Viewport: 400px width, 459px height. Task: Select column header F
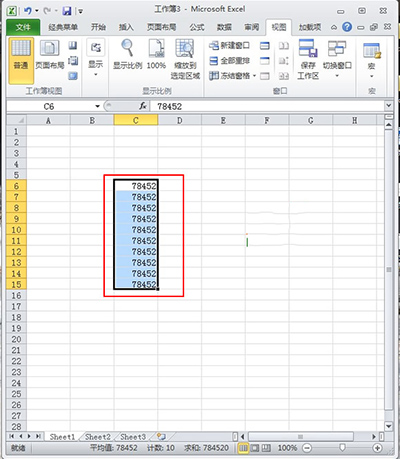point(267,120)
